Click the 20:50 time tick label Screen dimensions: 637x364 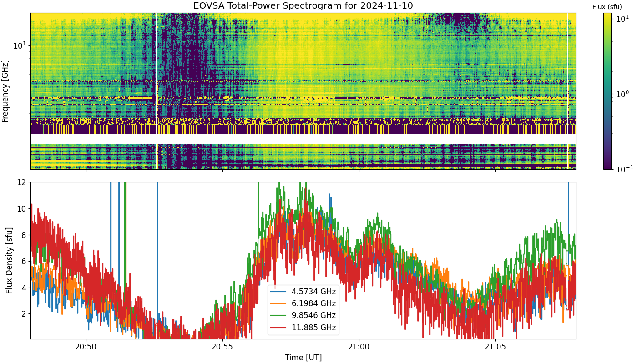tap(86, 347)
